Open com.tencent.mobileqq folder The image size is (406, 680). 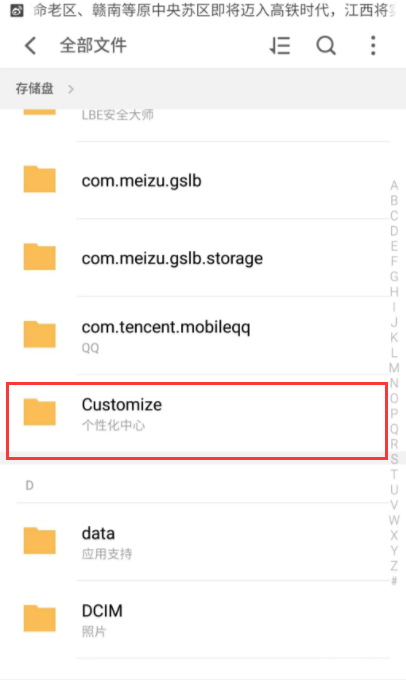[x=203, y=335]
